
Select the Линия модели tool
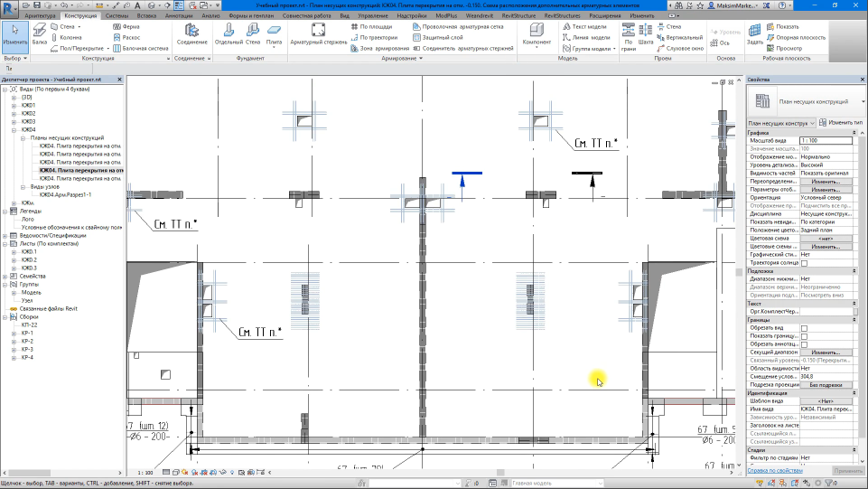[x=586, y=38]
